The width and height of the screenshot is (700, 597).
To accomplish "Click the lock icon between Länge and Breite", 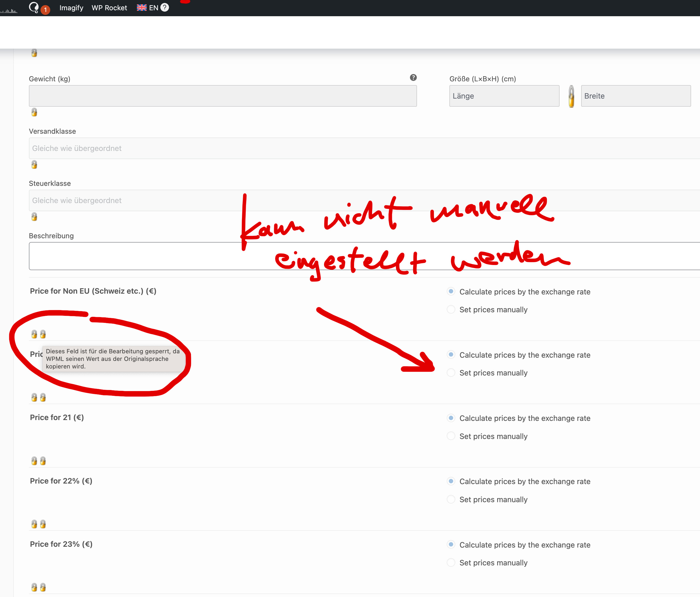I will click(x=571, y=96).
